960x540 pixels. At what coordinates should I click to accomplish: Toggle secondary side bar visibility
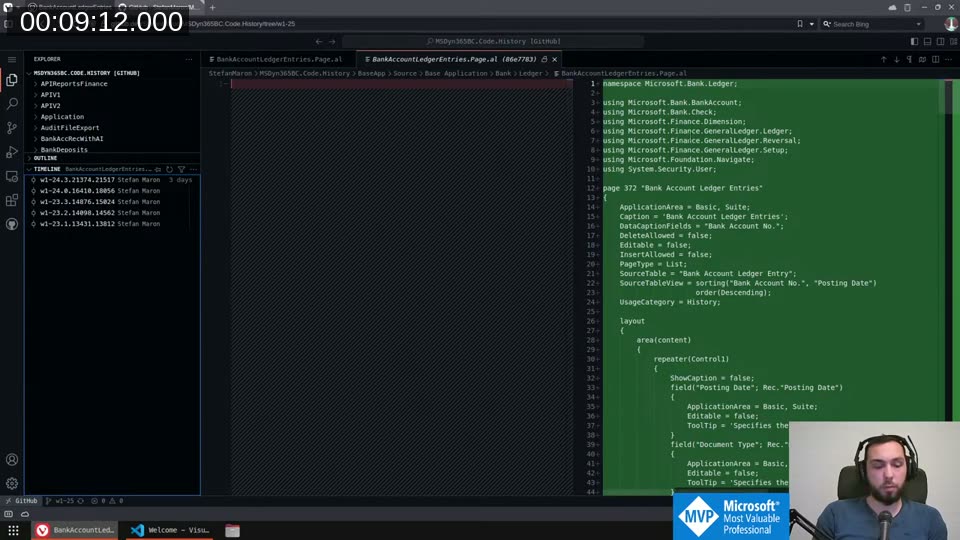pyautogui.click(x=940, y=41)
